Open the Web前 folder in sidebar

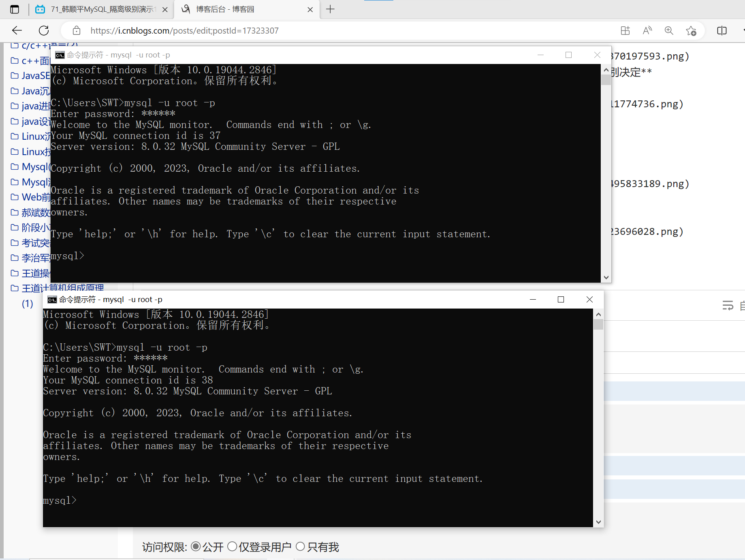(x=30, y=197)
